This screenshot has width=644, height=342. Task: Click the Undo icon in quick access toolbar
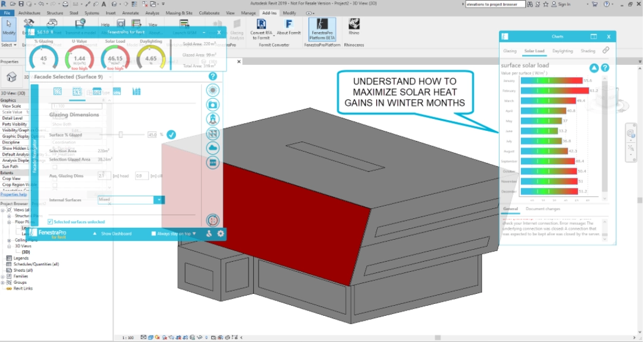[40, 4]
